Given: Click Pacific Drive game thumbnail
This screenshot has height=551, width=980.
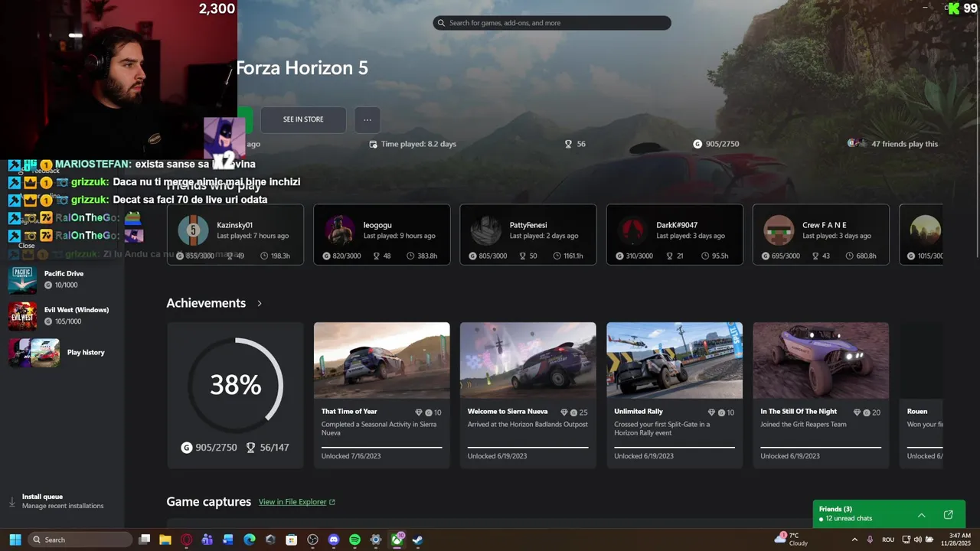Looking at the screenshot, I should tap(22, 280).
